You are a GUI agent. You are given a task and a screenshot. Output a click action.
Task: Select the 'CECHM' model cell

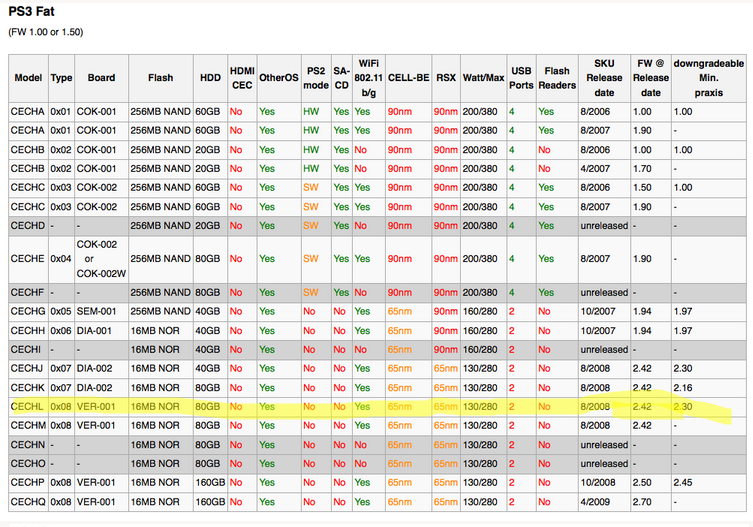coord(28,426)
